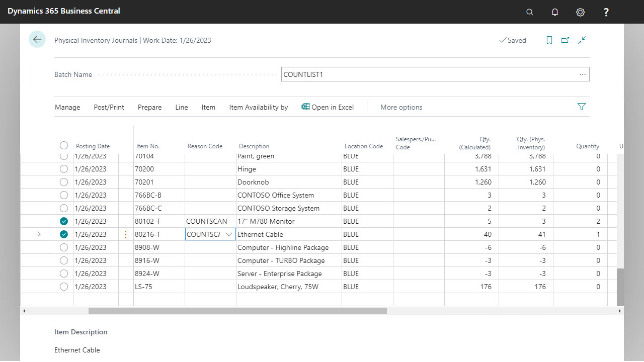This screenshot has height=362, width=644.
Task: Select the 766BC-C row circle
Action: coord(64,208)
